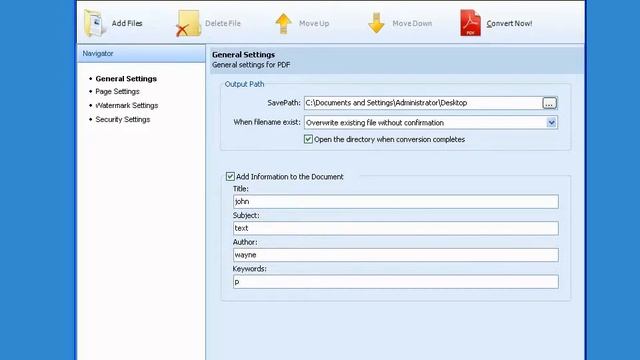Click the Author: label

pyautogui.click(x=245, y=242)
